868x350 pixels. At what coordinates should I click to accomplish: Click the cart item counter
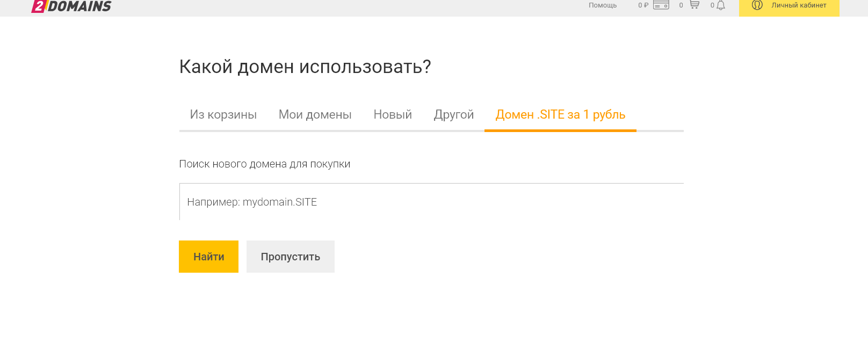pos(681,5)
